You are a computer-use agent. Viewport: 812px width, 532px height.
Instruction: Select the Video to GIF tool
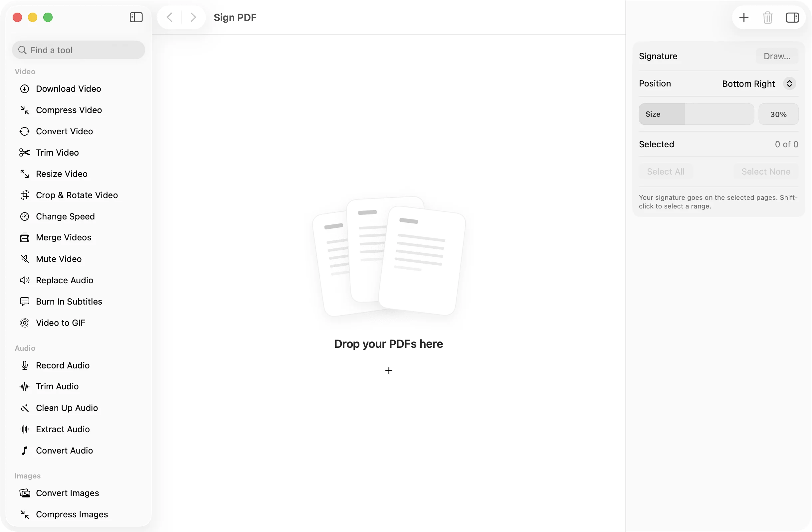coord(79,323)
